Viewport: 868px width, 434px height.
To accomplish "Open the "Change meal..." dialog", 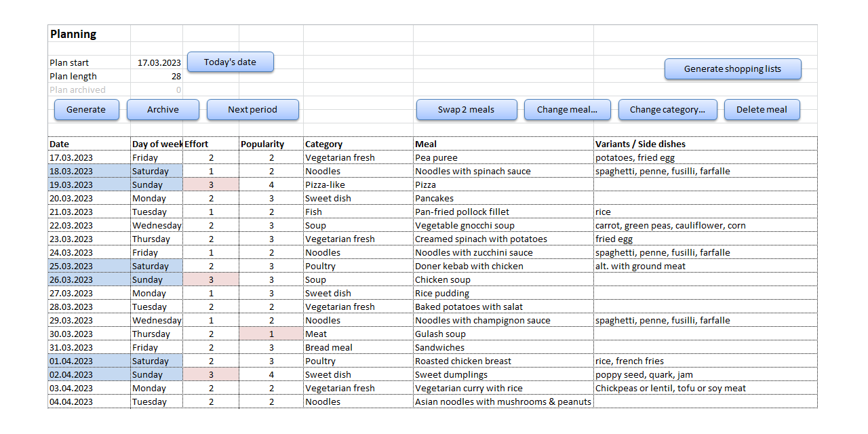I will pyautogui.click(x=567, y=109).
